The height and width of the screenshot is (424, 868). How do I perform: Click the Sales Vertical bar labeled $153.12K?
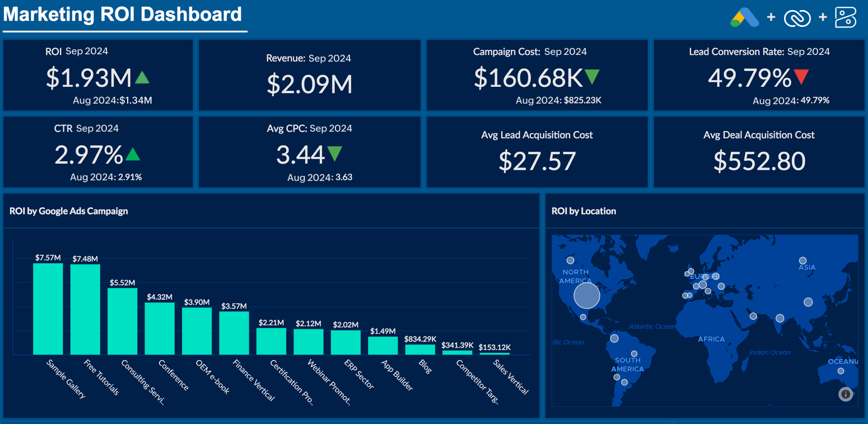click(x=494, y=353)
